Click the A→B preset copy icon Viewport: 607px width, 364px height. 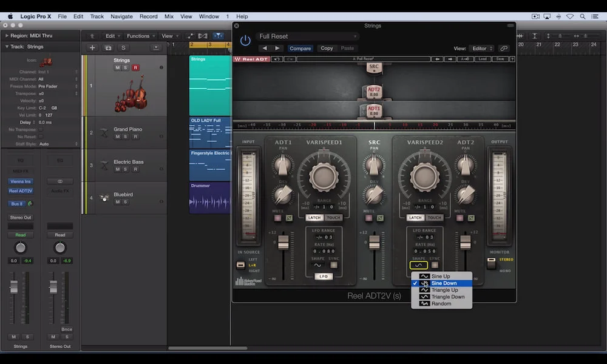(465, 59)
